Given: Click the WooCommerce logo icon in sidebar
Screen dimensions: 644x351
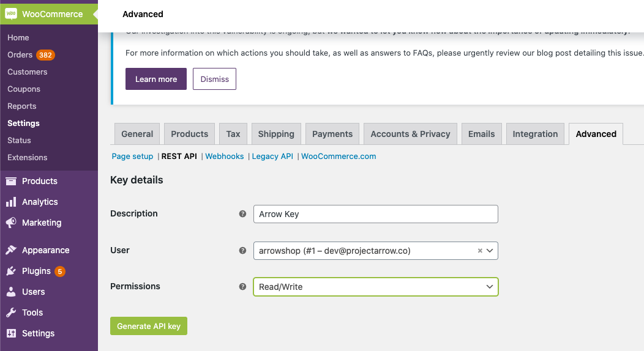Looking at the screenshot, I should [11, 14].
